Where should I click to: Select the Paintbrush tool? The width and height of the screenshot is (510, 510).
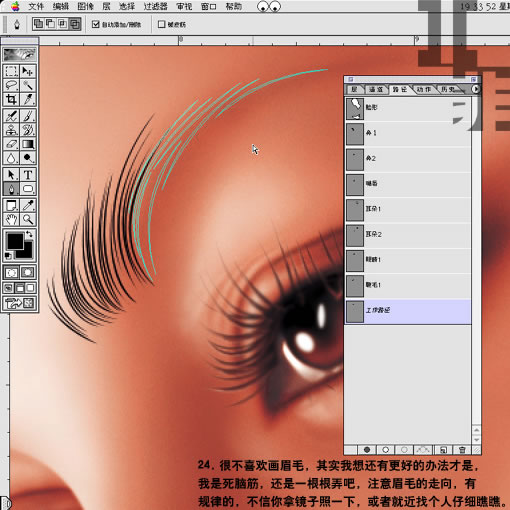[x=28, y=116]
